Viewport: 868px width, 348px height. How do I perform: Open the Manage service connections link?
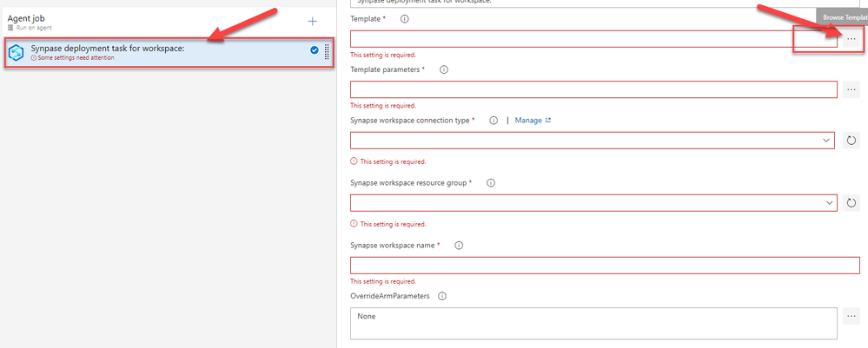[533, 120]
